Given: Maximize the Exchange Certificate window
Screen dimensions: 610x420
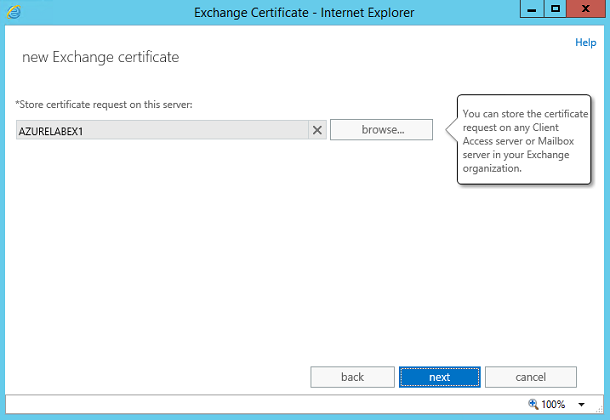Looking at the screenshot, I should (555, 9).
